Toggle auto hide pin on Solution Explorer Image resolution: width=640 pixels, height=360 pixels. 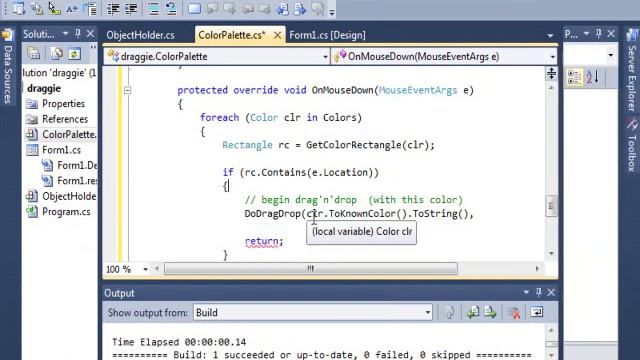(78, 34)
